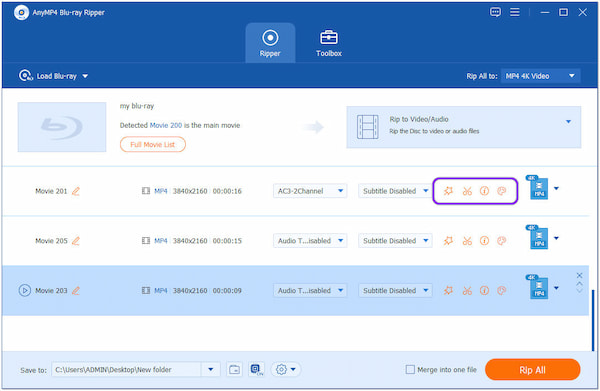This screenshot has height=391, width=600.
Task: Open the hamburger menu in title bar
Action: click(x=515, y=12)
